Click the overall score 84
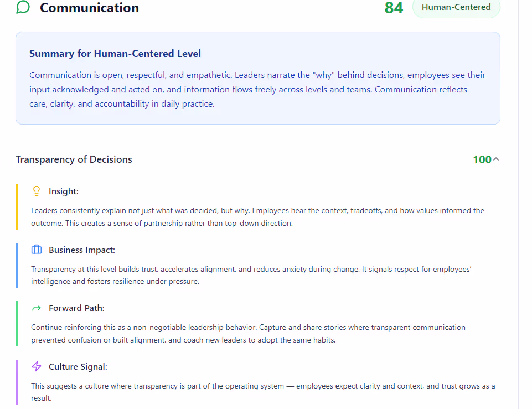This screenshot has height=409, width=532. pyautogui.click(x=394, y=8)
